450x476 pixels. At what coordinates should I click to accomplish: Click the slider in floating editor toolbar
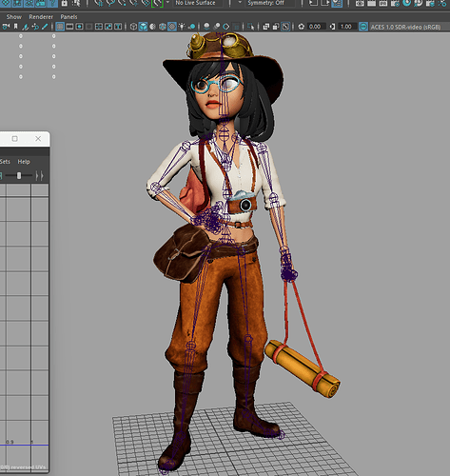tap(19, 175)
